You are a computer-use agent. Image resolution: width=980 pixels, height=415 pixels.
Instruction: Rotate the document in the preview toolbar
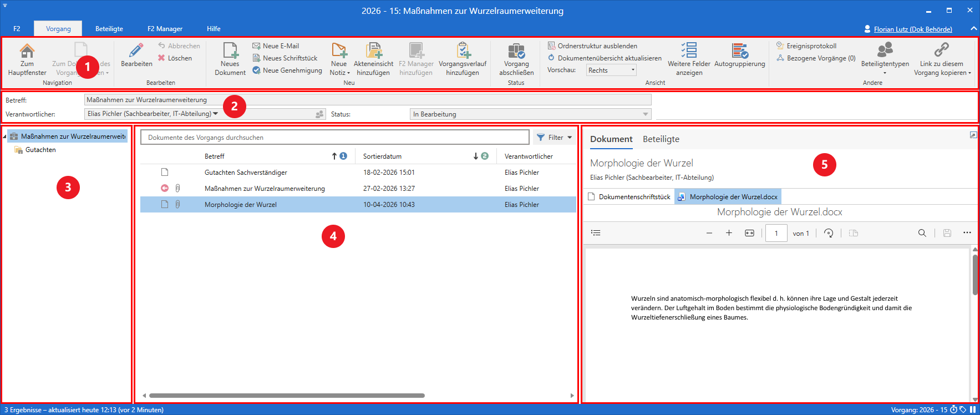pyautogui.click(x=829, y=233)
